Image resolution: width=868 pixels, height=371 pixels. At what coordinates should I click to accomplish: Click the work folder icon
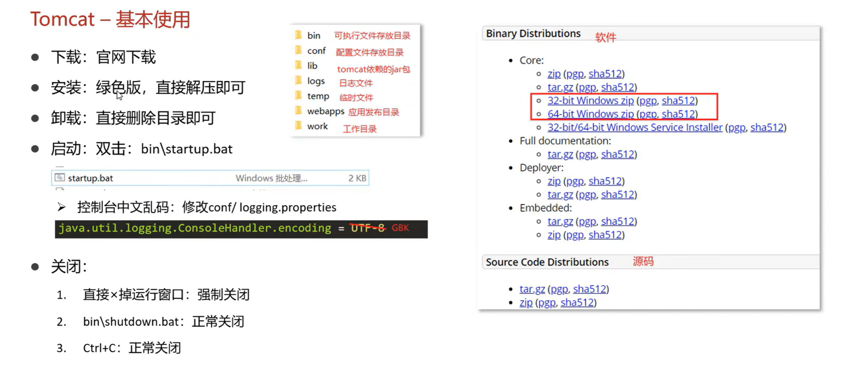[299, 126]
